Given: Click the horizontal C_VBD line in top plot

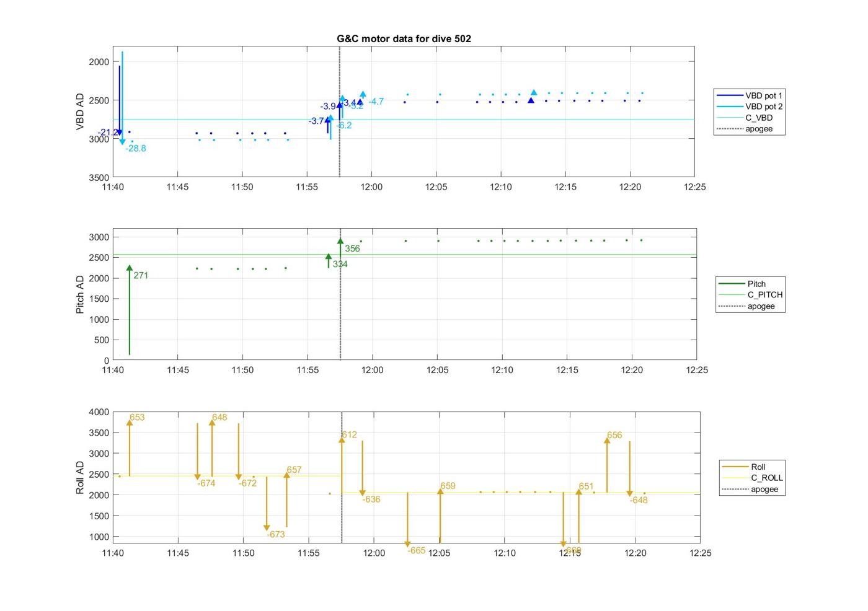Looking at the screenshot, I should [x=403, y=120].
